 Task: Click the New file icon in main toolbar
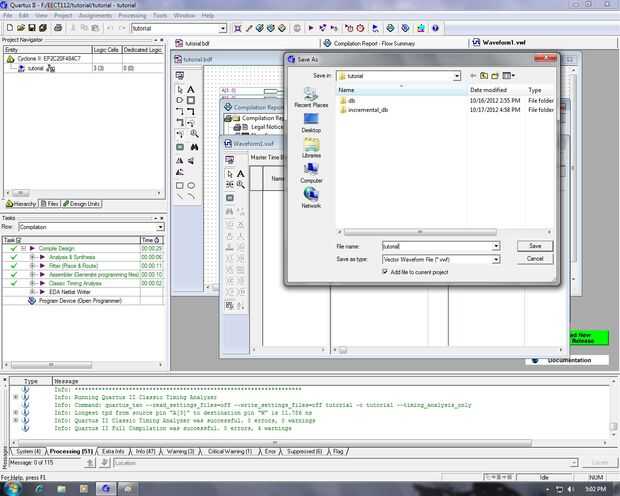coord(10,28)
